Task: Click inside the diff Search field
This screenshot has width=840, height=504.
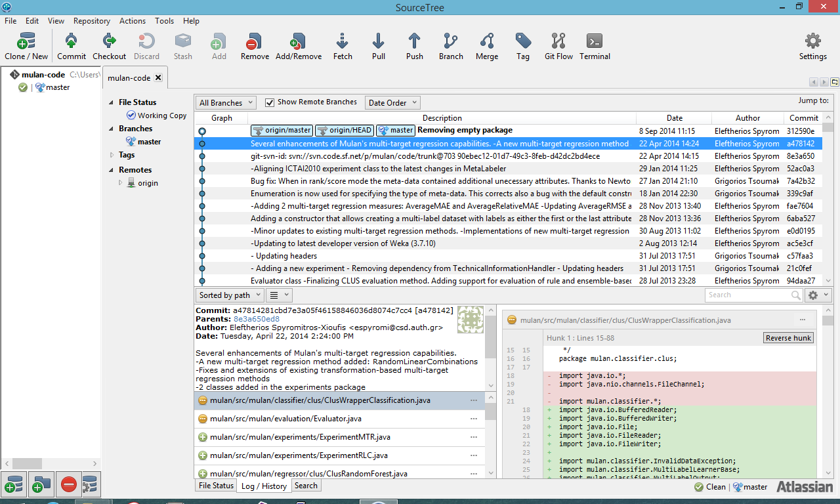Action: 748,295
